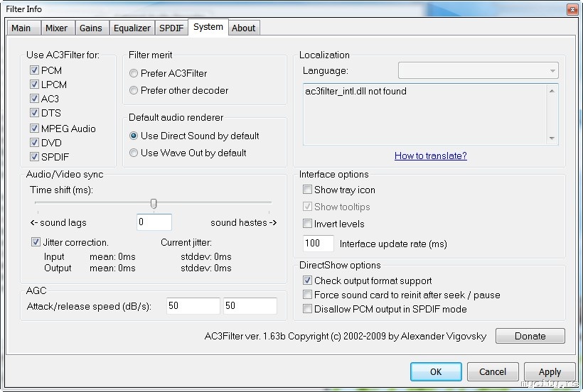Go to the Gains tab
583x392 pixels.
pyautogui.click(x=91, y=28)
